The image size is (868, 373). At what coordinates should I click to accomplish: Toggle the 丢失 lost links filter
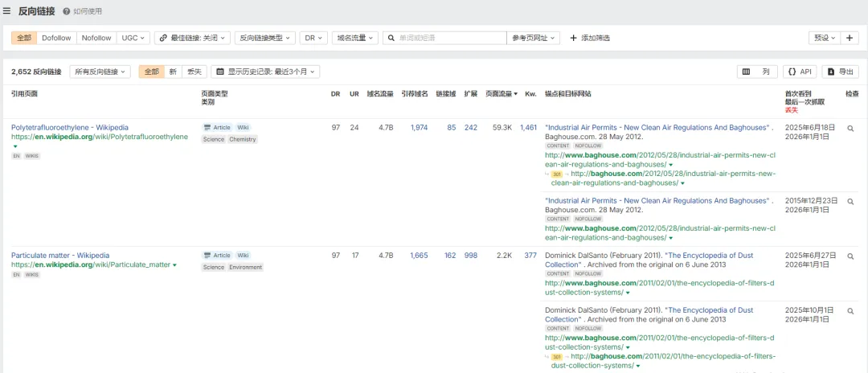tap(194, 72)
